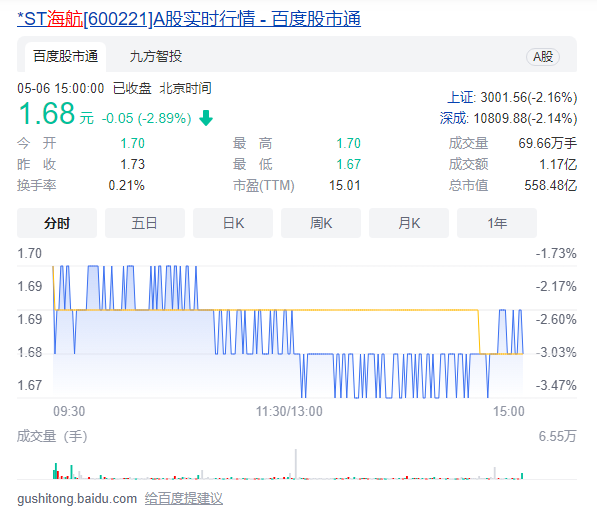Select the 百度股市通 tab
Image resolution: width=597 pixels, height=514 pixels.
(x=65, y=57)
